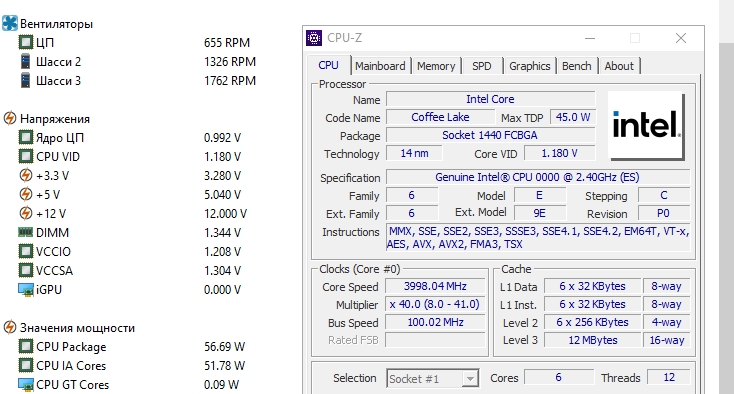Click the lightning icon next to Напряжения
Image resolution: width=734 pixels, height=394 pixels.
point(10,118)
